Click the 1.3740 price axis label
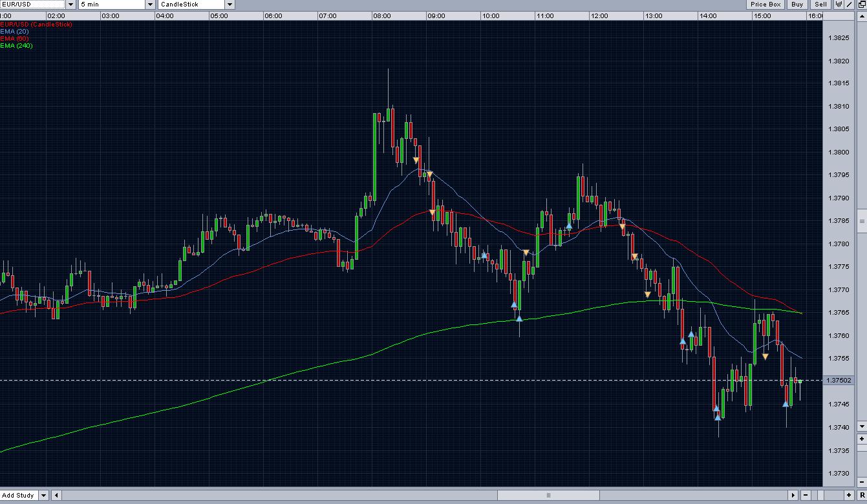 pyautogui.click(x=838, y=427)
